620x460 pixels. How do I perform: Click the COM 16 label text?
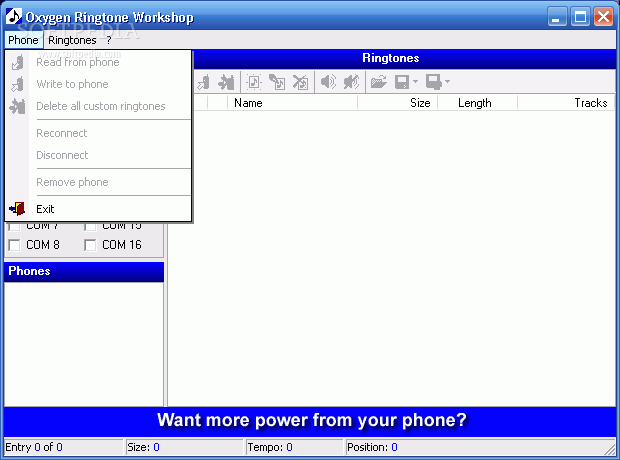coord(122,245)
